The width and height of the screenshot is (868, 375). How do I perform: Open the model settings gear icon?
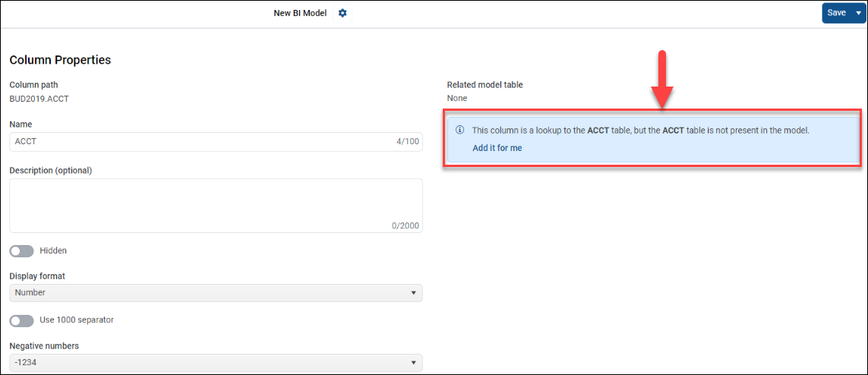pyautogui.click(x=342, y=13)
